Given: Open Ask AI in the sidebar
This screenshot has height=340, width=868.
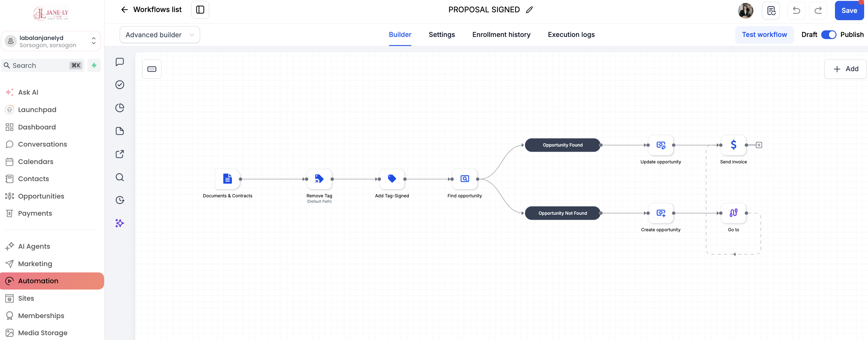Looking at the screenshot, I should pos(28,92).
